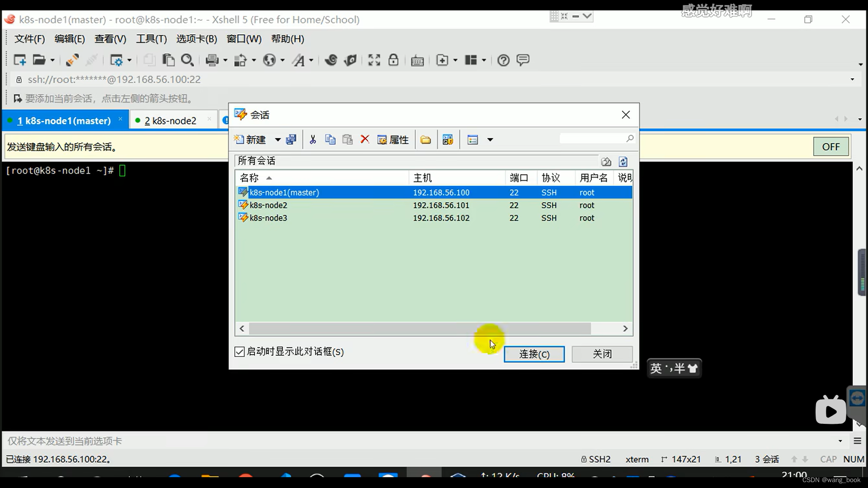Open the session properties gear icon
Viewport: 868px width, 488px height.
(116, 60)
